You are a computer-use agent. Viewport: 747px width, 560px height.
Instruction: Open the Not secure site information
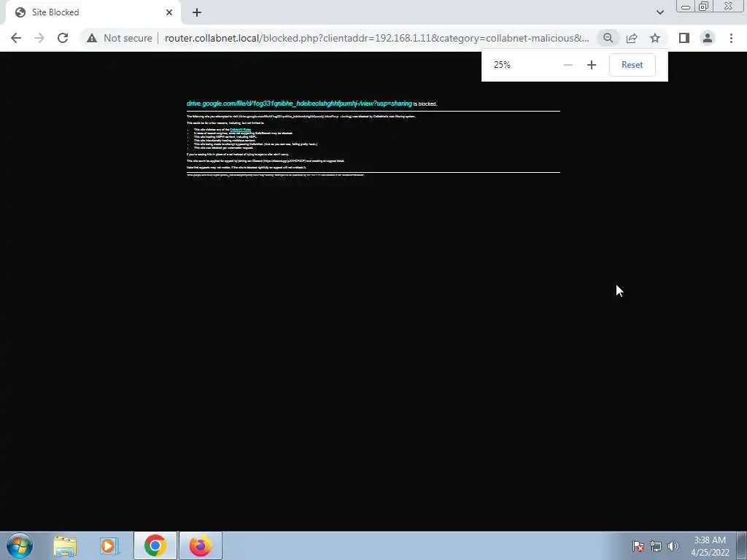(119, 38)
